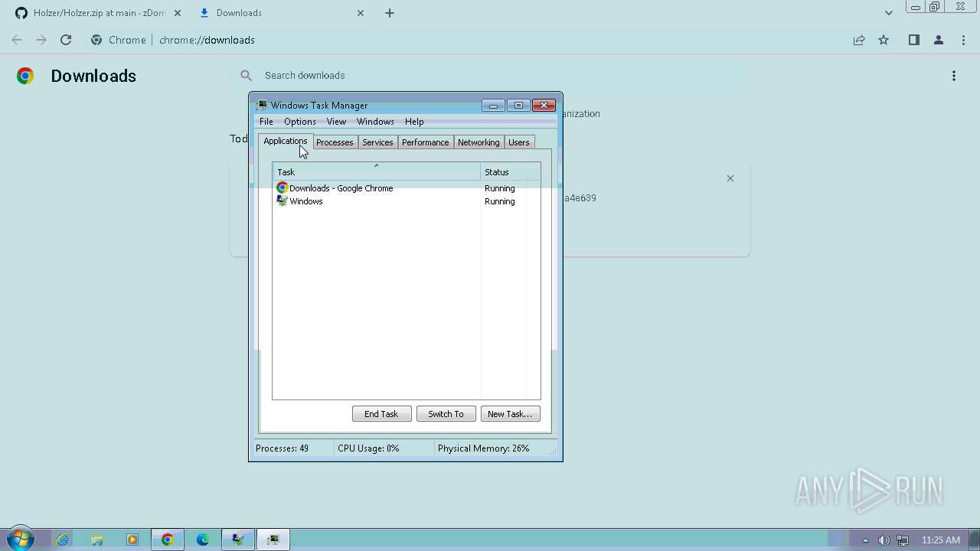Click the Task Manager taskbar icon
The width and height of the screenshot is (980, 551).
[x=273, y=540]
